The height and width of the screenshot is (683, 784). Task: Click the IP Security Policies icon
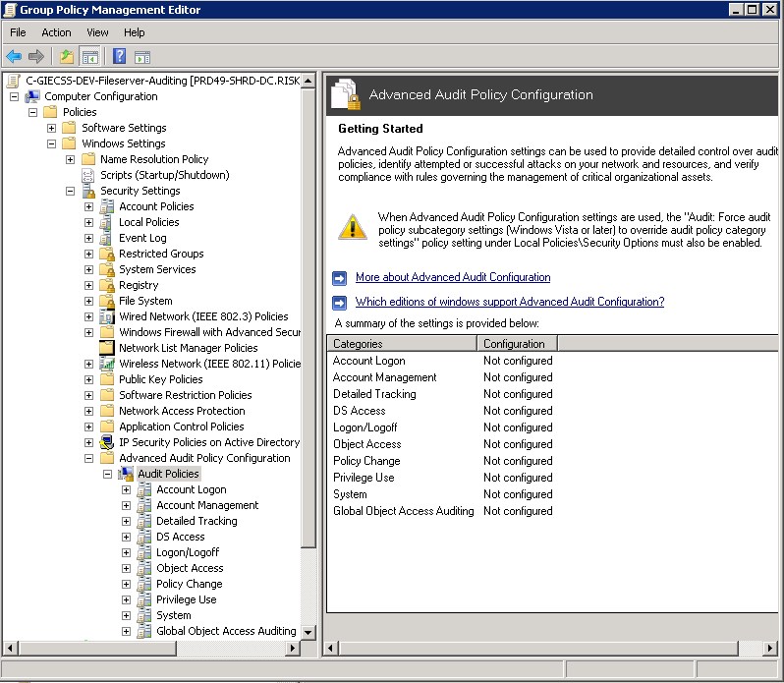[x=107, y=442]
